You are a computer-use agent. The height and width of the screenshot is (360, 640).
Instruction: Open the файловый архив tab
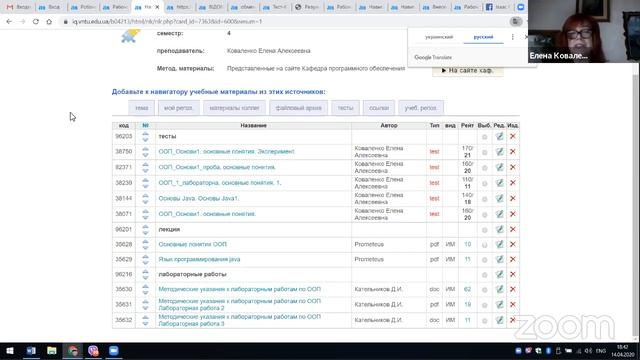click(298, 108)
